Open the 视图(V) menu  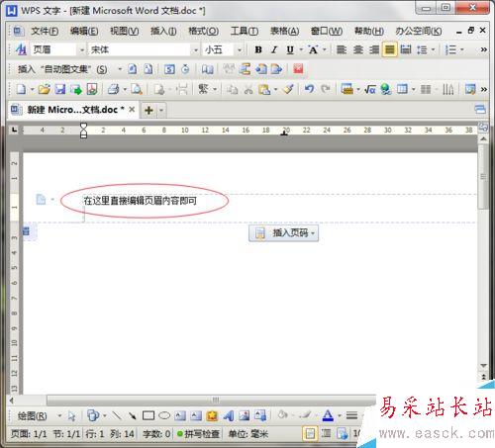[x=124, y=32]
